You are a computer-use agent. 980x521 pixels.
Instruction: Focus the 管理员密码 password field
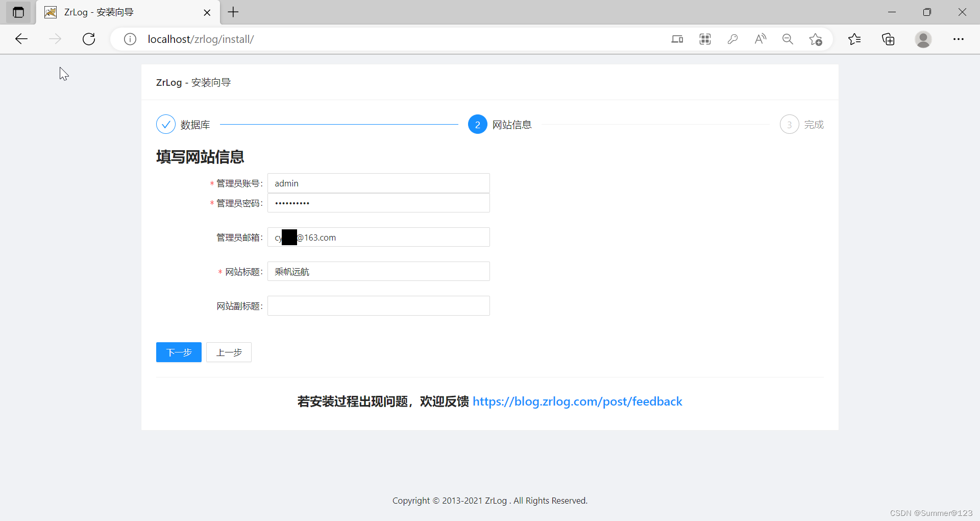click(378, 203)
